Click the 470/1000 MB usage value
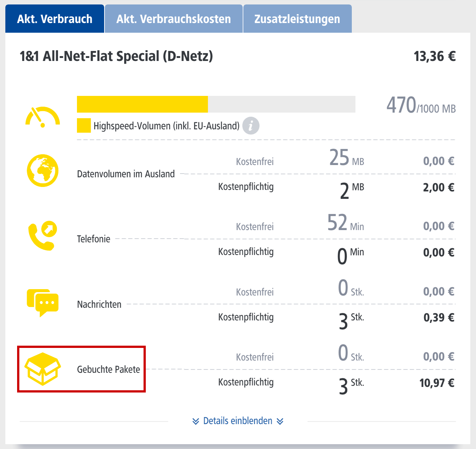476x449 pixels. [x=421, y=105]
